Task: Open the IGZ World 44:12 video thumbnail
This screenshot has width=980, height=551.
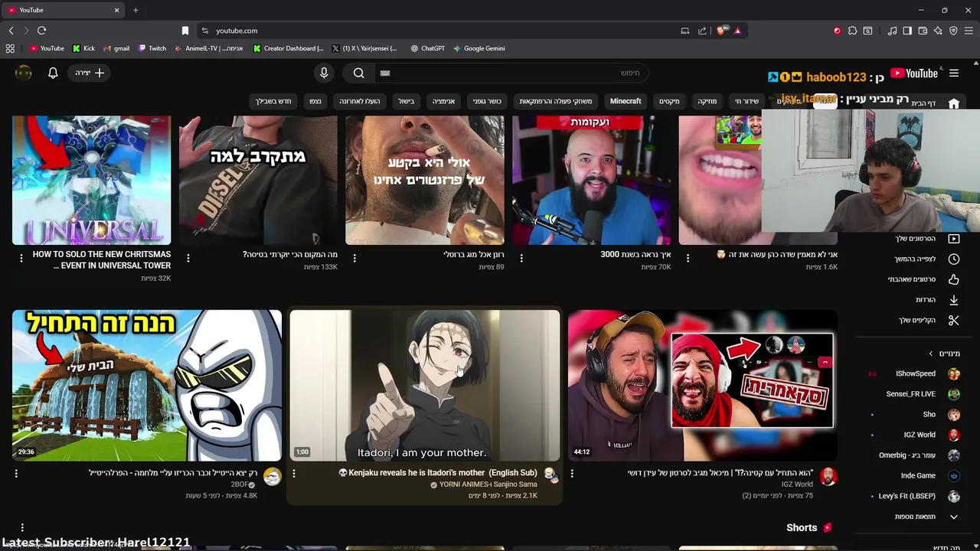Action: pyautogui.click(x=702, y=385)
